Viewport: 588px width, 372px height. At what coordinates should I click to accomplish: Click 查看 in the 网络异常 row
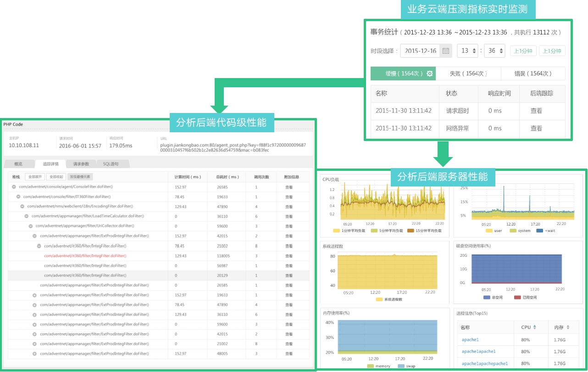tap(536, 128)
